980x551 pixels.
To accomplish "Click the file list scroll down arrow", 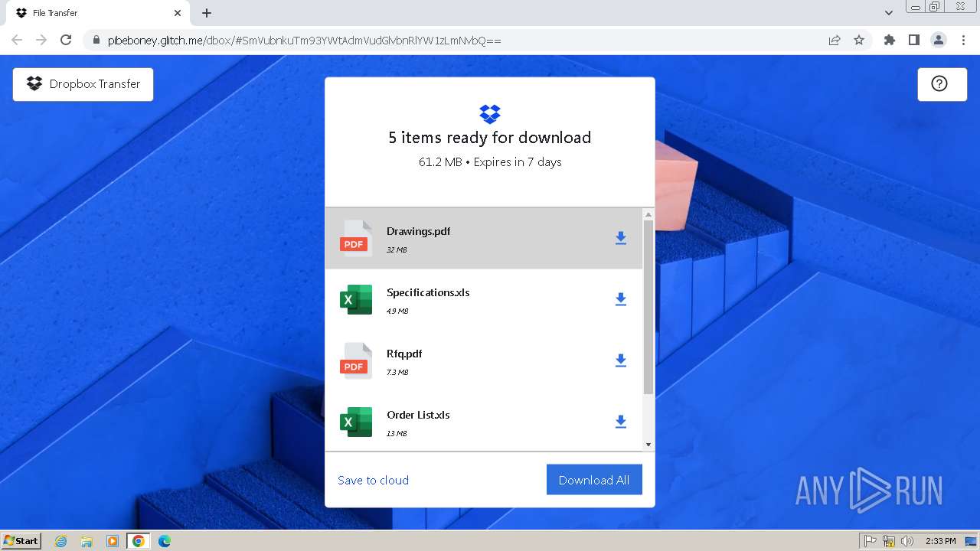I will point(648,445).
